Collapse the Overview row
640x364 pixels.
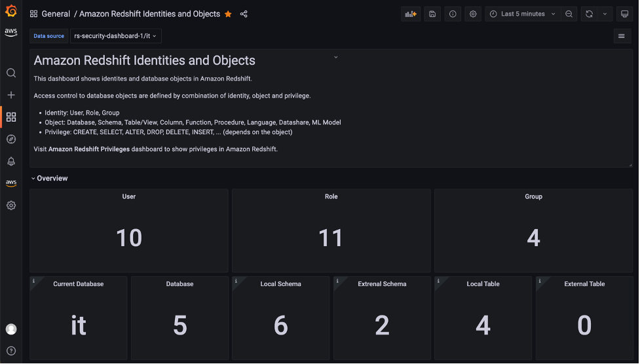tap(50, 178)
